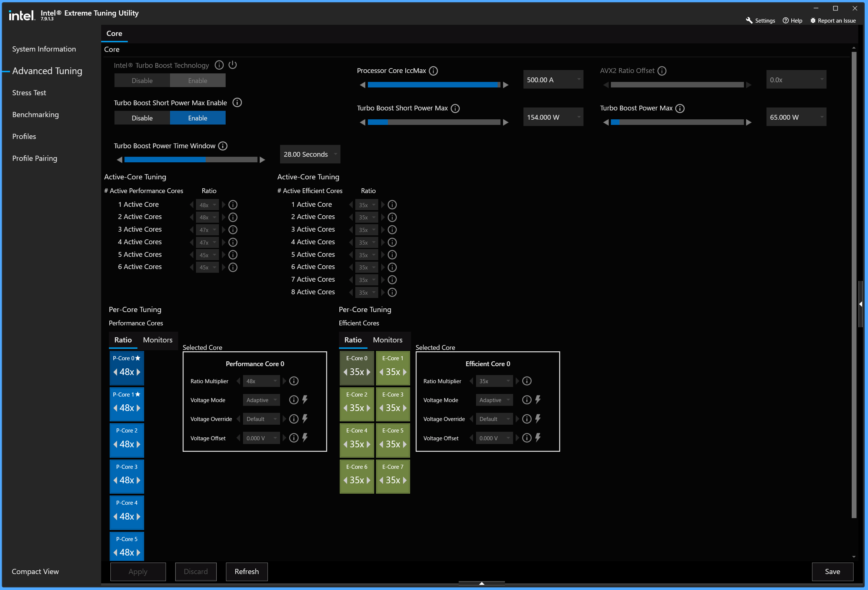Click the Turbo Boost Technology power icon
Viewport: 868px width, 590px height.
[233, 64]
